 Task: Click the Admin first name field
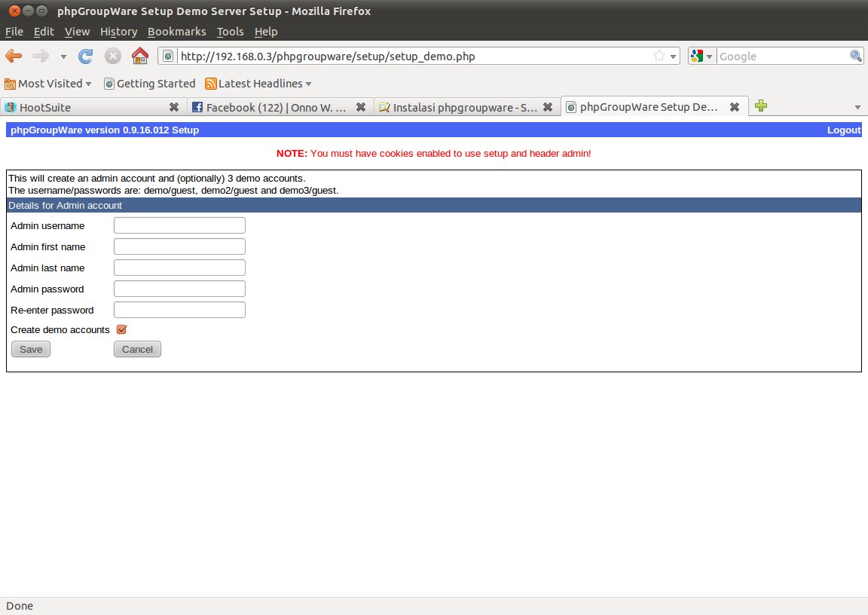[179, 246]
